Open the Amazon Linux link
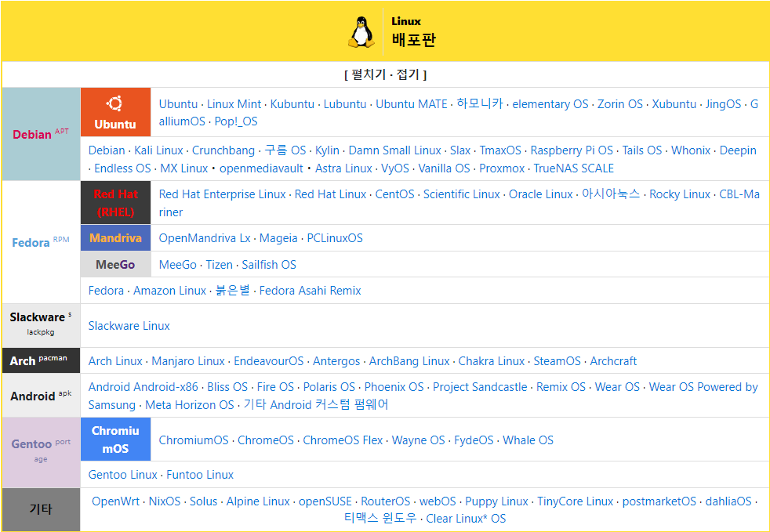This screenshot has height=532, width=770. pyautogui.click(x=169, y=291)
